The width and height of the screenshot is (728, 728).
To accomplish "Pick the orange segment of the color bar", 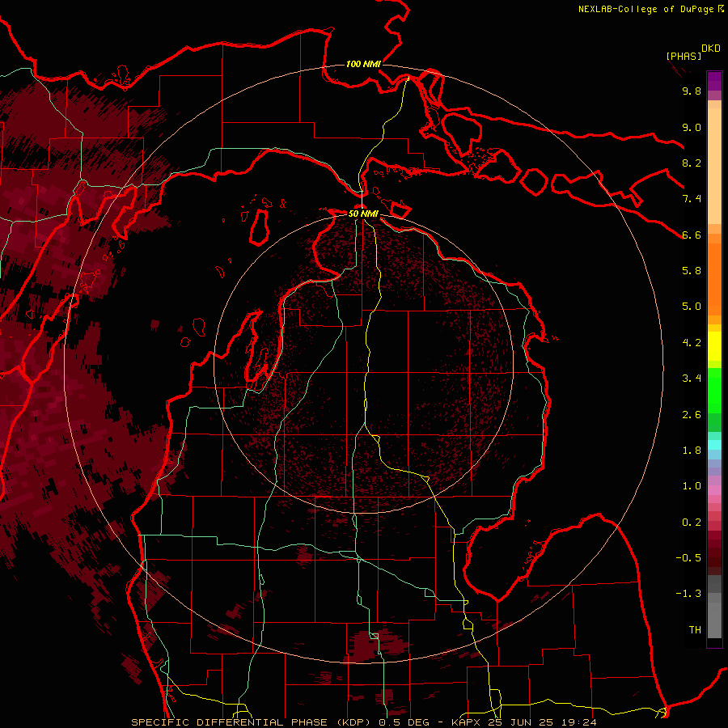I will 714,278.
